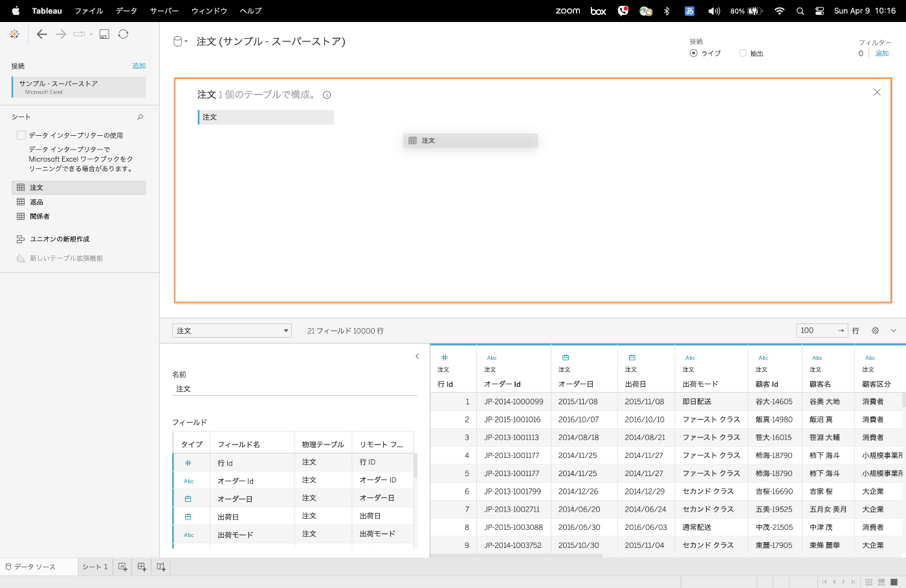The height and width of the screenshot is (588, 906).
Task: Click the 注文 table pill on canvas
Action: click(266, 117)
